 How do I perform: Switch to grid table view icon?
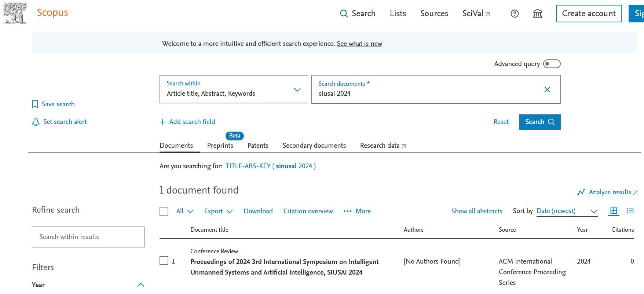(614, 211)
